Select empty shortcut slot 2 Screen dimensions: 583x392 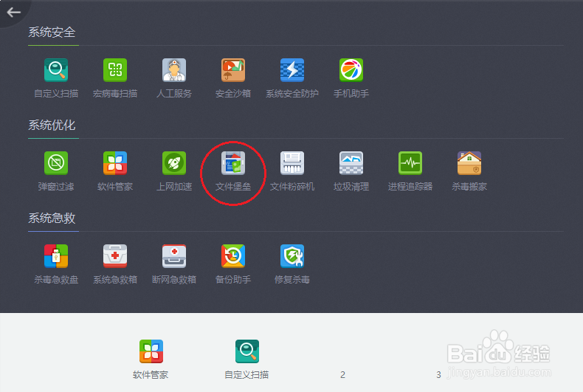point(342,374)
